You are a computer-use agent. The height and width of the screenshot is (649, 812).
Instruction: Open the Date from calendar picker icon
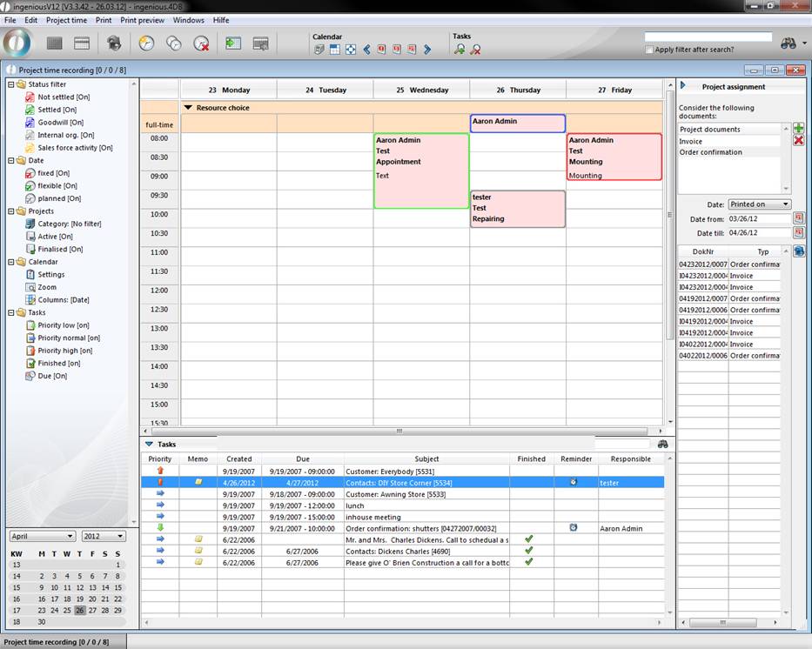pyautogui.click(x=798, y=218)
